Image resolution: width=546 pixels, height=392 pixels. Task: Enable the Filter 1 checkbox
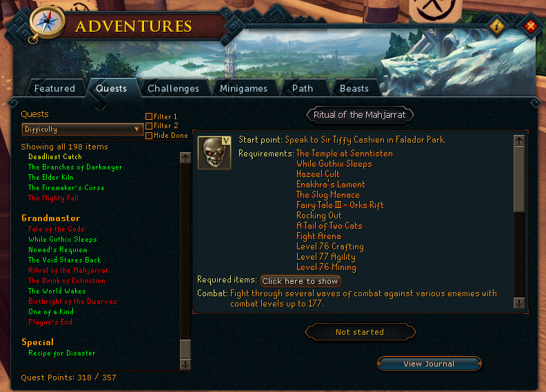tap(149, 116)
